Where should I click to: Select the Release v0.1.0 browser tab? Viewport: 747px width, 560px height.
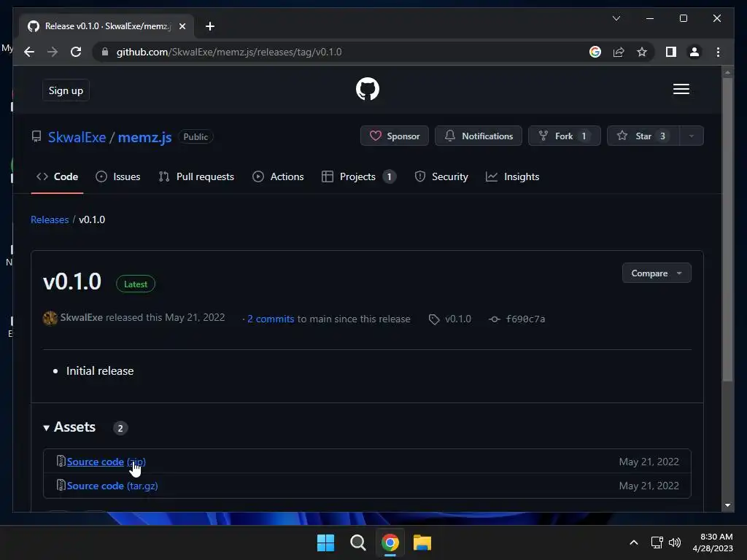107,26
